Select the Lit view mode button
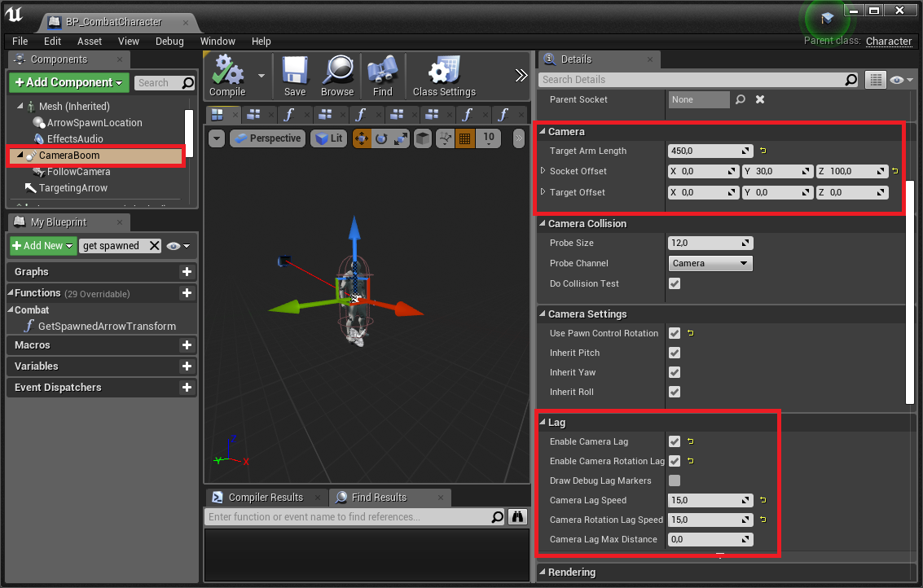This screenshot has width=923, height=588. point(330,138)
